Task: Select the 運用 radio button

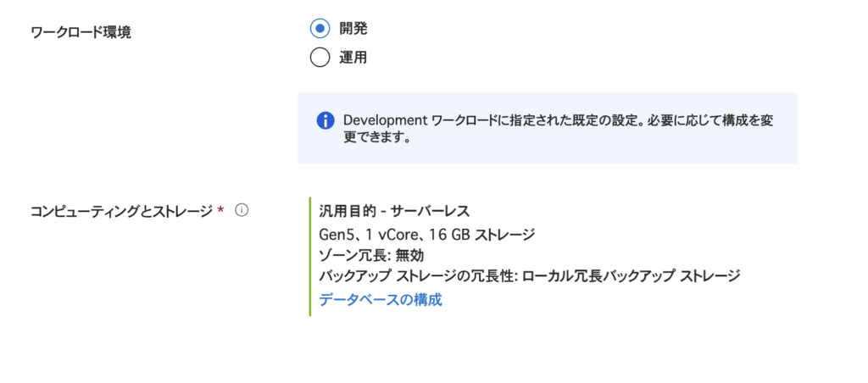Action: tap(320, 58)
